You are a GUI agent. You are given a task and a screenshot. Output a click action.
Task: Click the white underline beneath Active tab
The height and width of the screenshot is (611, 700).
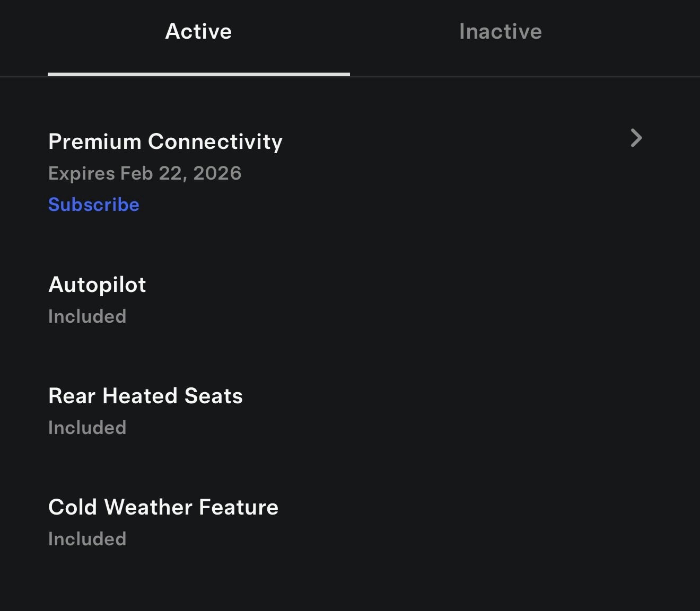(x=198, y=74)
